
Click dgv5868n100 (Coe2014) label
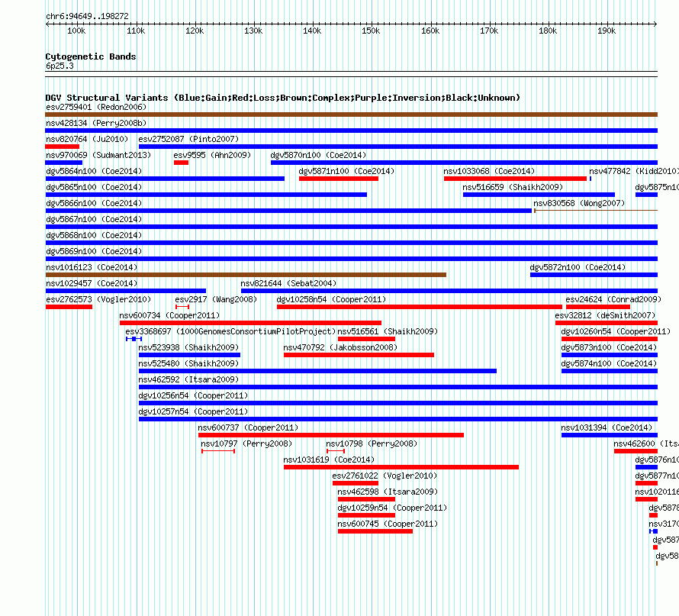94,235
